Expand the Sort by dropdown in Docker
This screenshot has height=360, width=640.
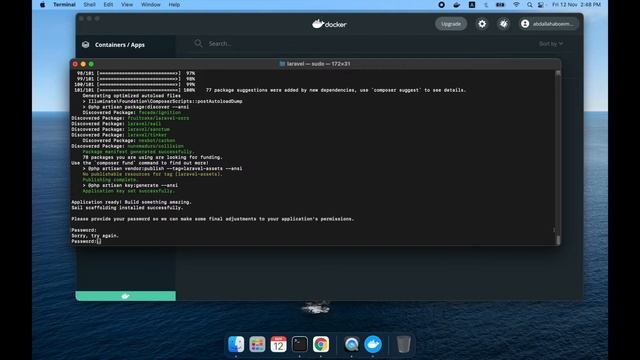pyautogui.click(x=551, y=44)
